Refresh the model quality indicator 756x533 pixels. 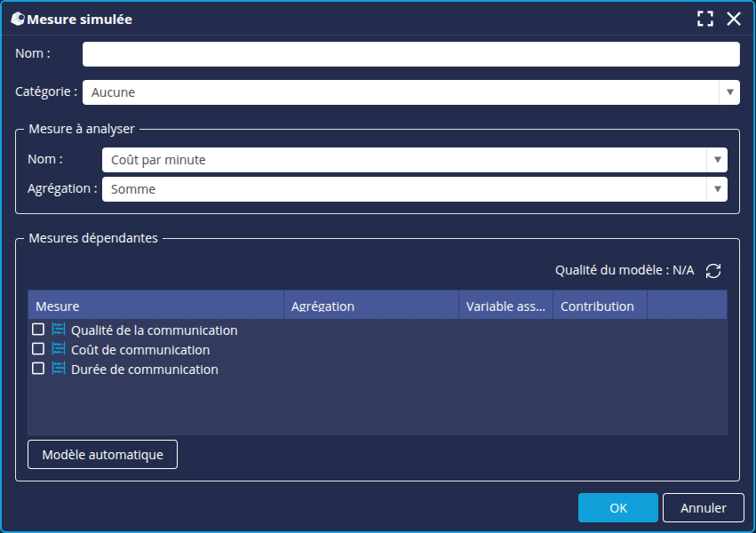point(713,270)
